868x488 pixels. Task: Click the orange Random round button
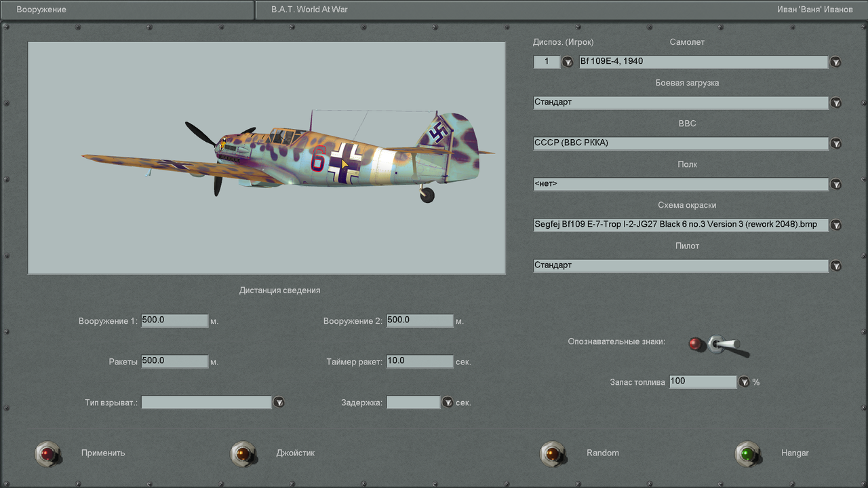(x=551, y=453)
